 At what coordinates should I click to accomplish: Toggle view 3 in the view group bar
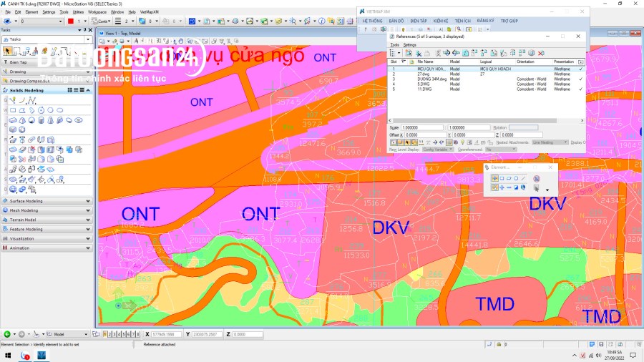pos(114,334)
